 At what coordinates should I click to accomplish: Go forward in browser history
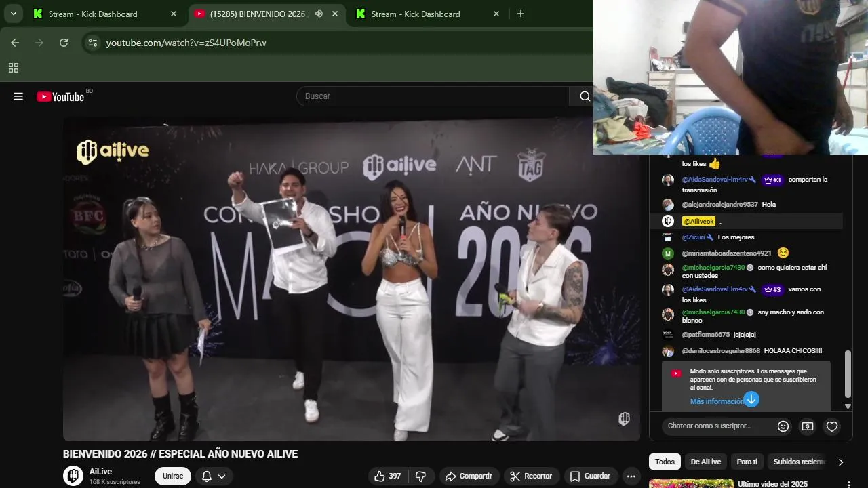pyautogui.click(x=39, y=43)
